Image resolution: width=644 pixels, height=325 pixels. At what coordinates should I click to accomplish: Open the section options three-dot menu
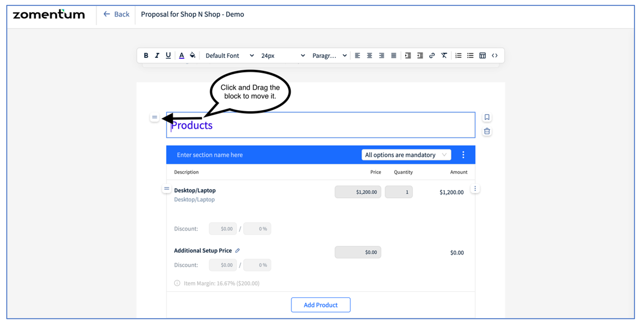click(463, 155)
